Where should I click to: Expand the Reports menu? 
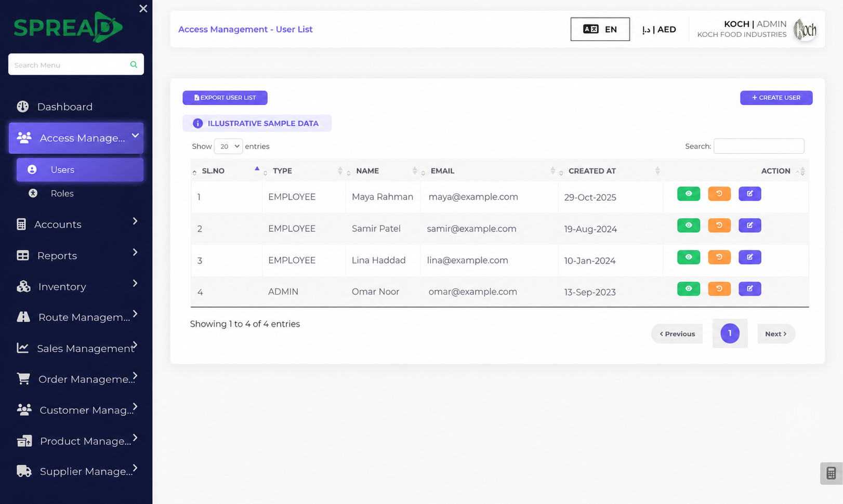[76, 255]
